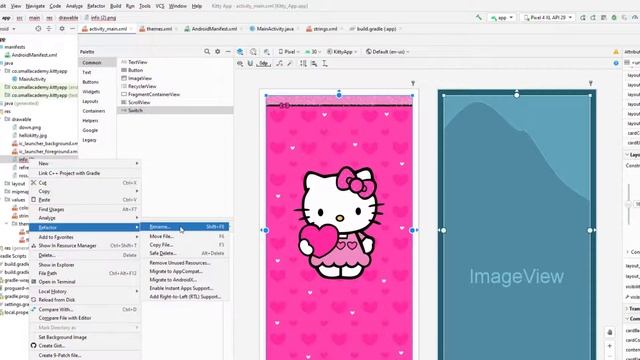Hide the project panel with minus icon

72,29
